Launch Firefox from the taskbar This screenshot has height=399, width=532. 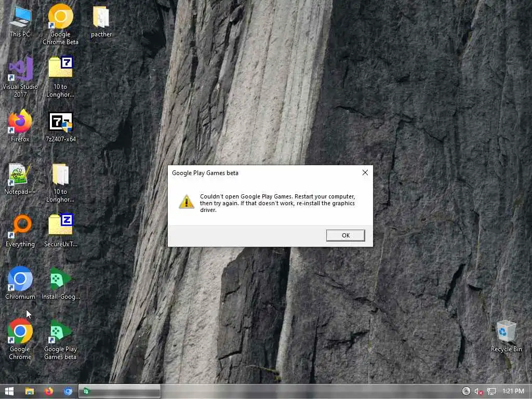coord(49,391)
